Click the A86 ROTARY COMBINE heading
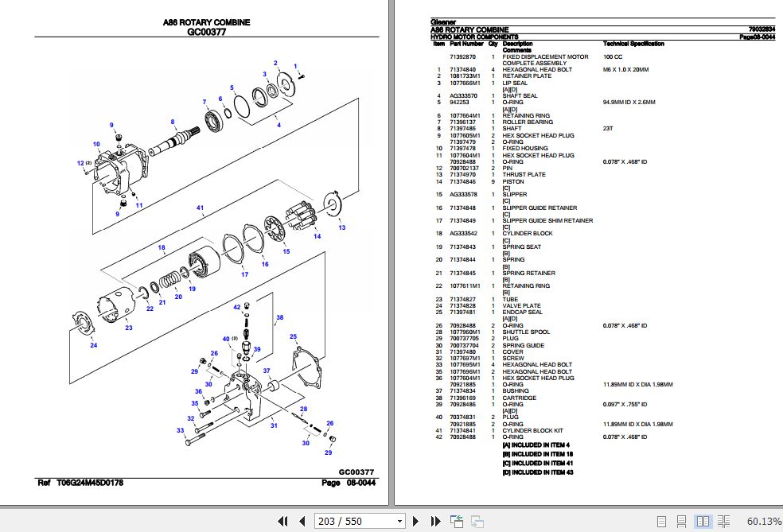The height and width of the screenshot is (532, 783). tap(206, 22)
